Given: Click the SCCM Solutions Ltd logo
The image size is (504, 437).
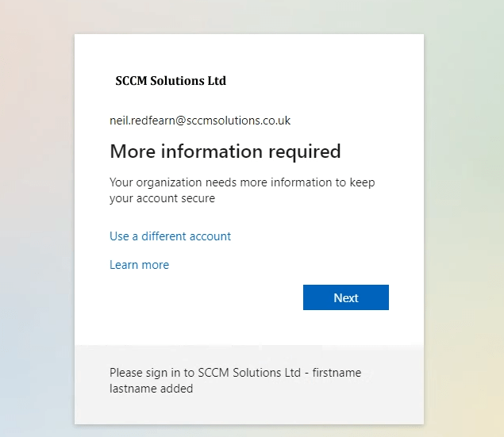Looking at the screenshot, I should (171, 81).
